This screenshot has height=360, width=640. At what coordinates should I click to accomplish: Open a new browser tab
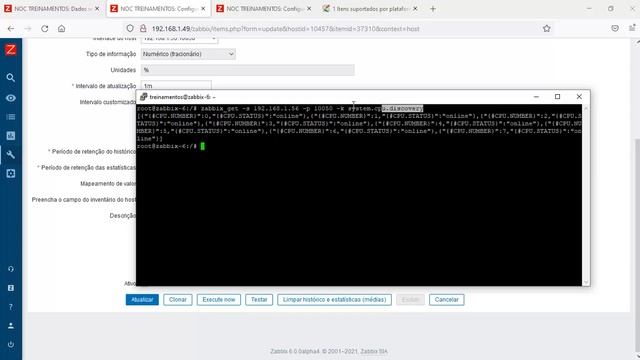tap(433, 9)
